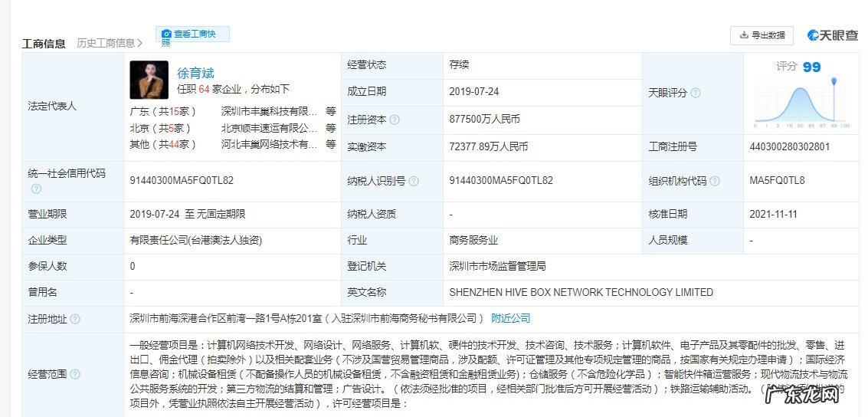Image resolution: width=868 pixels, height=417 pixels.
Task: Click the 纳税人资质 label
Action: click(x=372, y=215)
